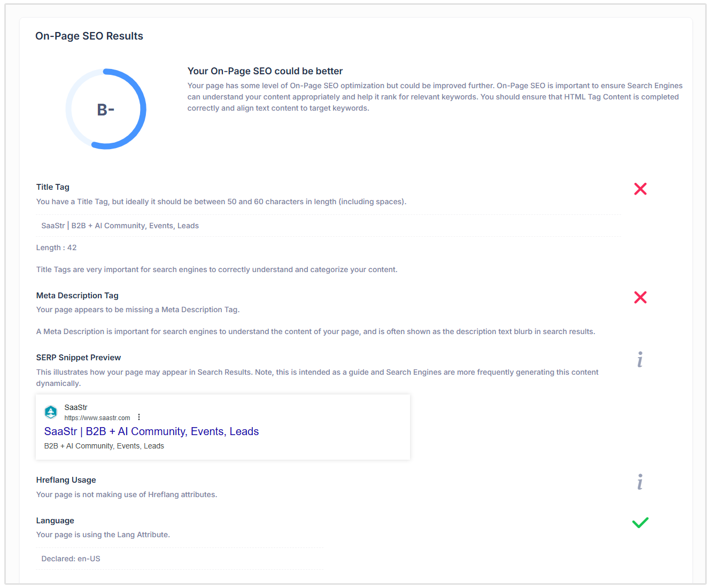711x588 pixels.
Task: Click the green checkmark beside Language
Action: click(x=640, y=522)
